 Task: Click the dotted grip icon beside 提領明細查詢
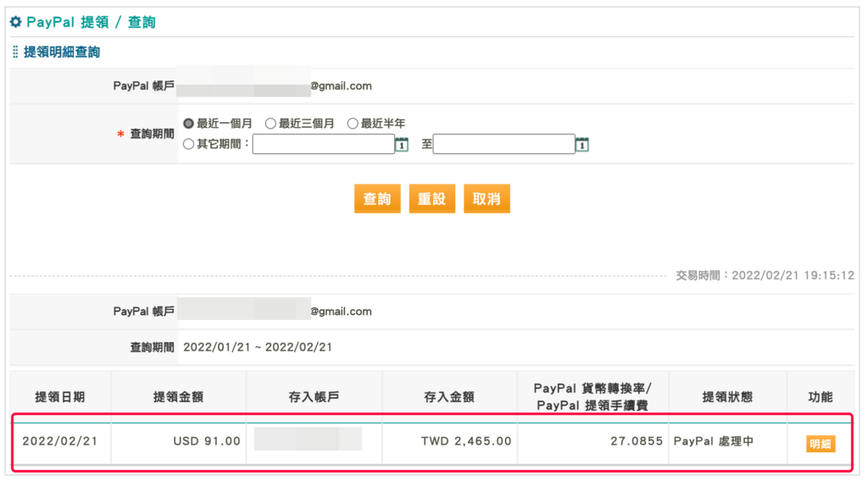pyautogui.click(x=15, y=52)
